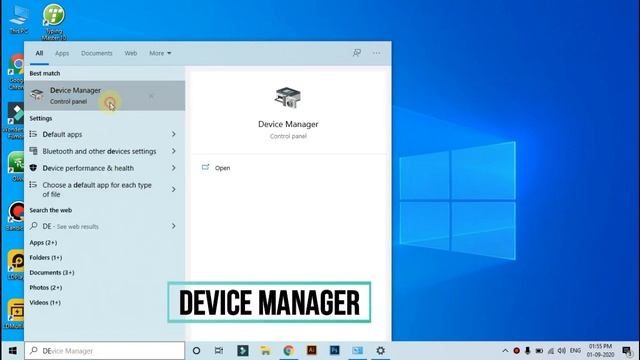640x360 pixels.
Task: Show Apps (2+) results
Action: click(43, 242)
